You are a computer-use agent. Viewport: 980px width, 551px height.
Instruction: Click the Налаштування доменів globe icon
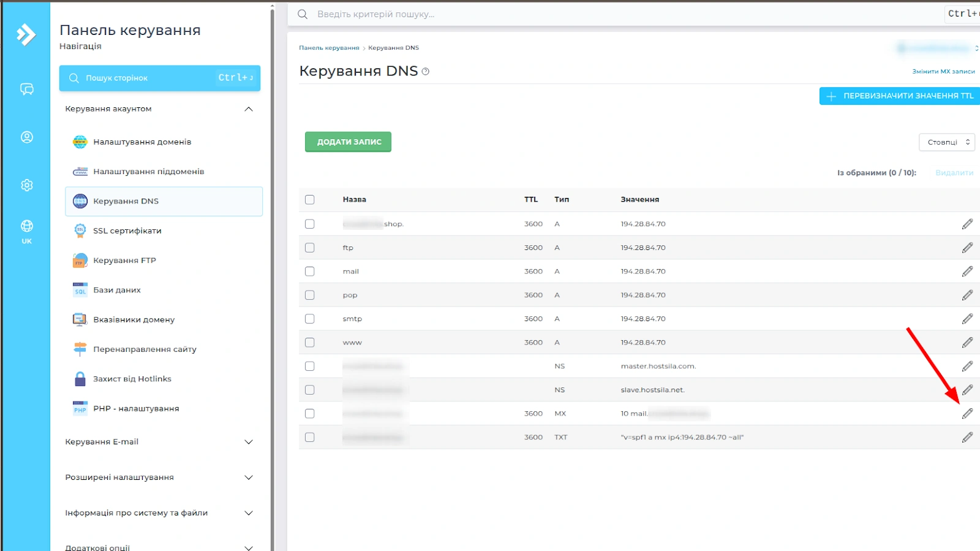pyautogui.click(x=80, y=142)
